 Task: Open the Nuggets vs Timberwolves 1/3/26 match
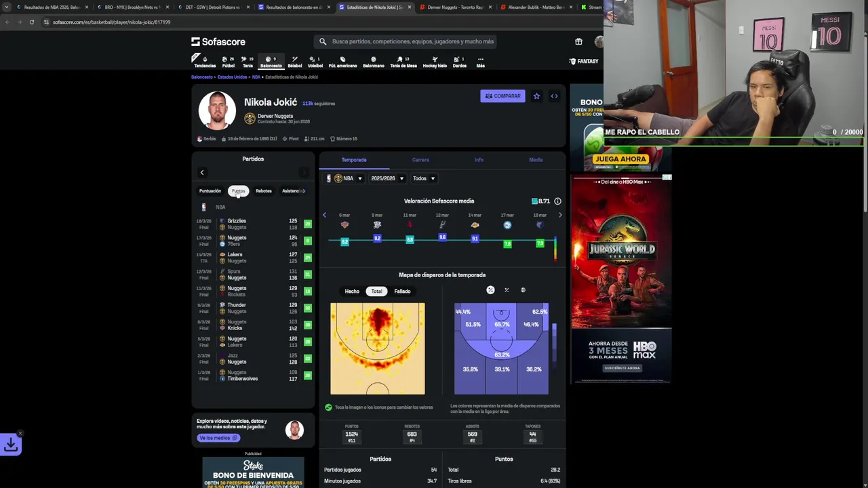click(253, 375)
